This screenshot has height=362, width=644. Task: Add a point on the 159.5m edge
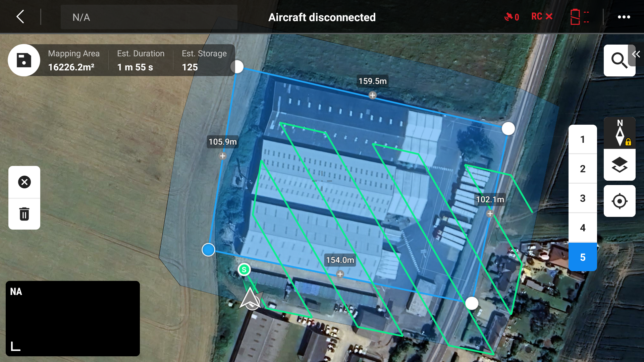(372, 96)
